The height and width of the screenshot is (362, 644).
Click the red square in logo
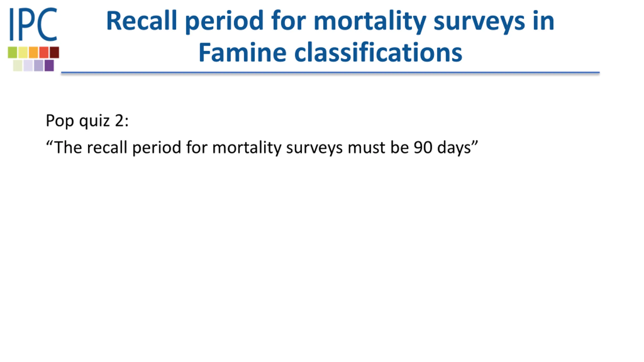[44, 52]
